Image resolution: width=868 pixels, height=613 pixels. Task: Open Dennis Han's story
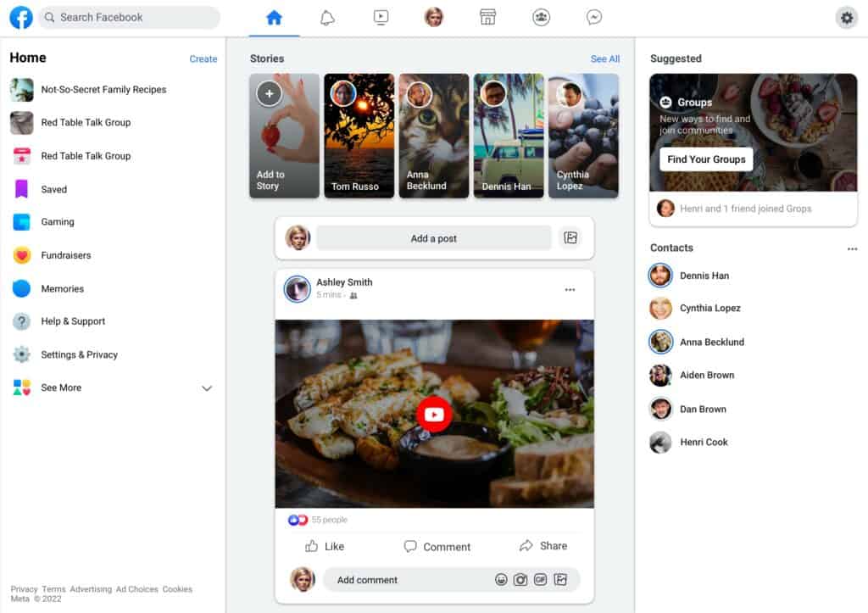(509, 136)
